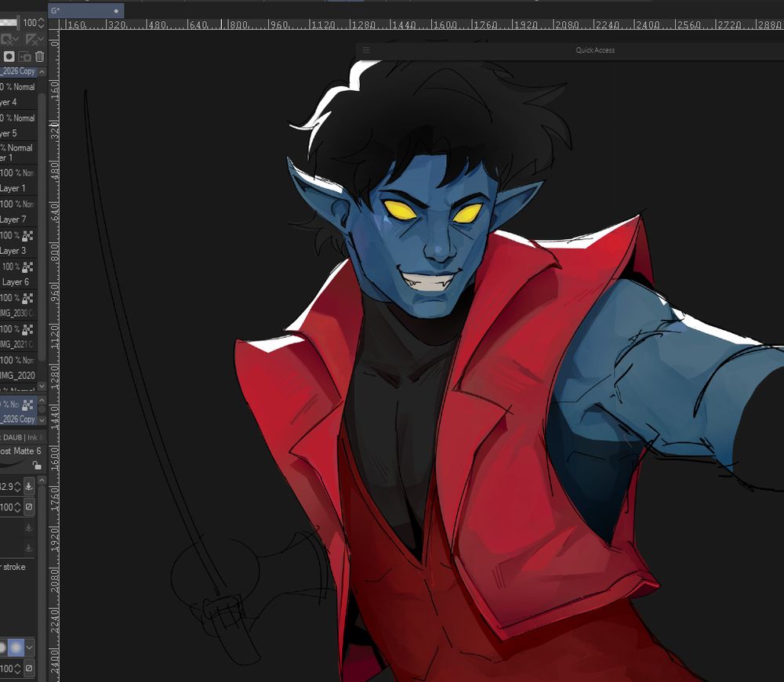
Task: Toggle lock transparency on Layer 6
Action: pos(27,267)
